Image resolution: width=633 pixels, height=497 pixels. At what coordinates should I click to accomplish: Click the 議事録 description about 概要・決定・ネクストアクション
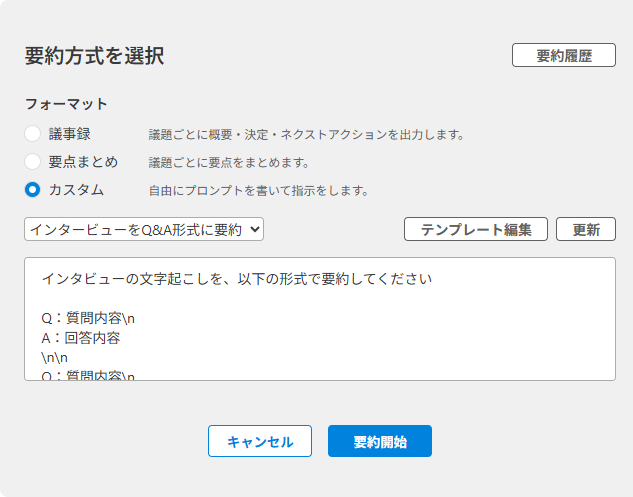(306, 135)
